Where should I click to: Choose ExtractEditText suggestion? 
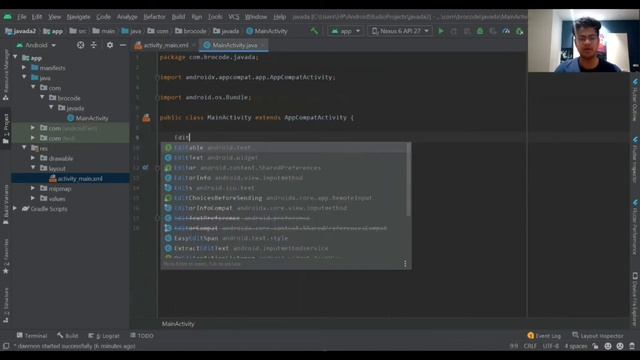(285, 248)
